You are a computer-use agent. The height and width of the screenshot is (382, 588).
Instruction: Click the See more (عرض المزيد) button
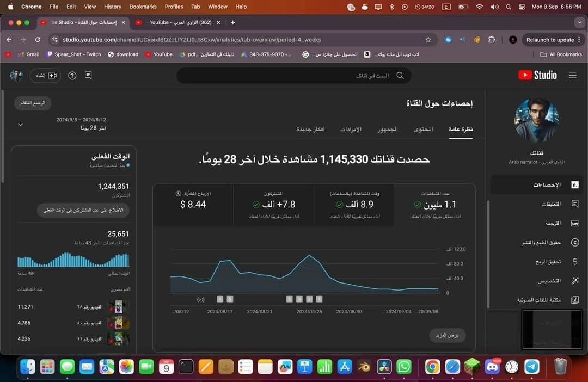[447, 335]
